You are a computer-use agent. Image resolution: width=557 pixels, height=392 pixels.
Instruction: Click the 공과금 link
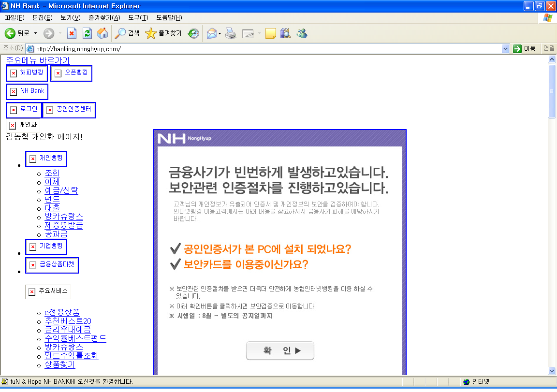click(x=56, y=234)
